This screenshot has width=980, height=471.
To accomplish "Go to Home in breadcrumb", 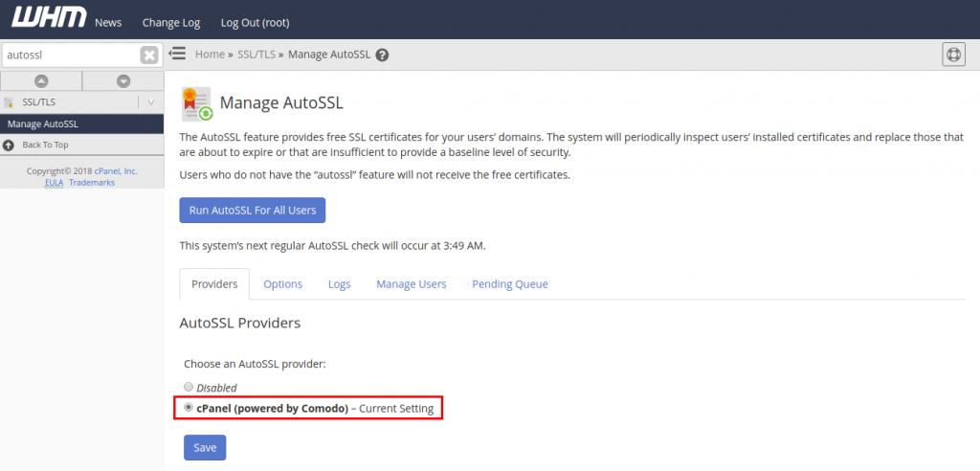I will (x=210, y=55).
